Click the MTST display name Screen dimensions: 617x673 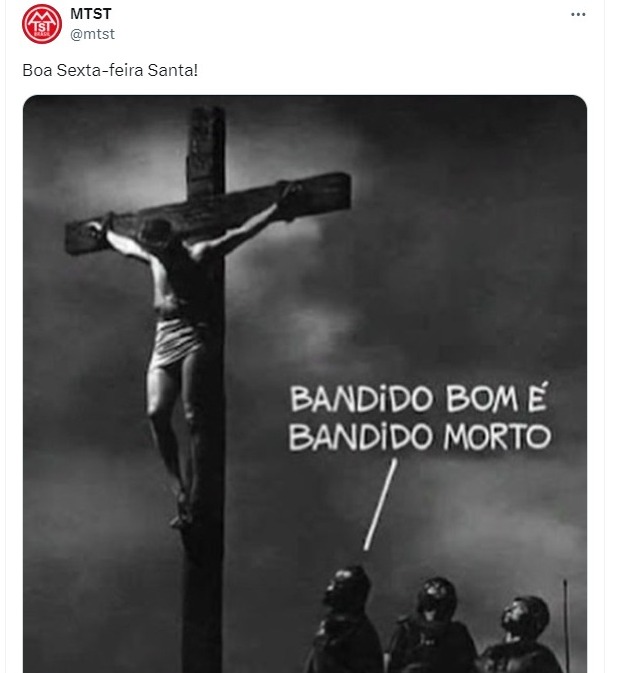91,14
